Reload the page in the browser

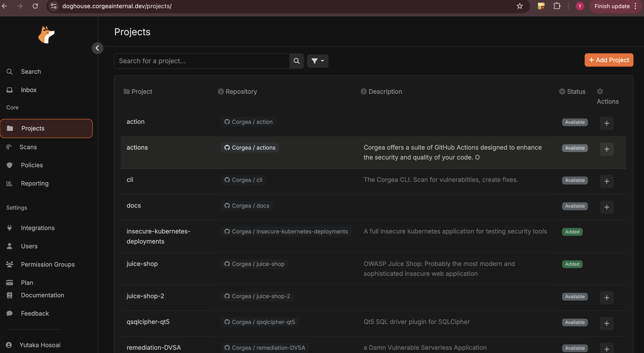(35, 6)
